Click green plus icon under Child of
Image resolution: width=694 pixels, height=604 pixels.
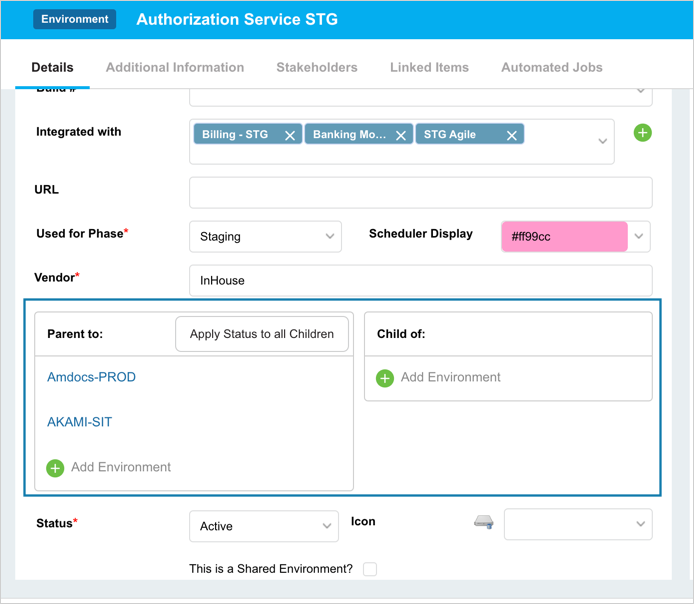click(385, 378)
